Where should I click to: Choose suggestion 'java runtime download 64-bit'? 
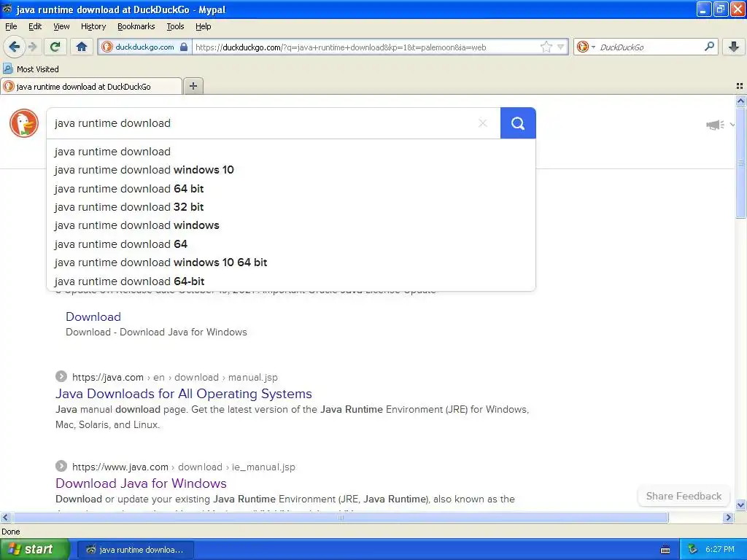pos(291,281)
